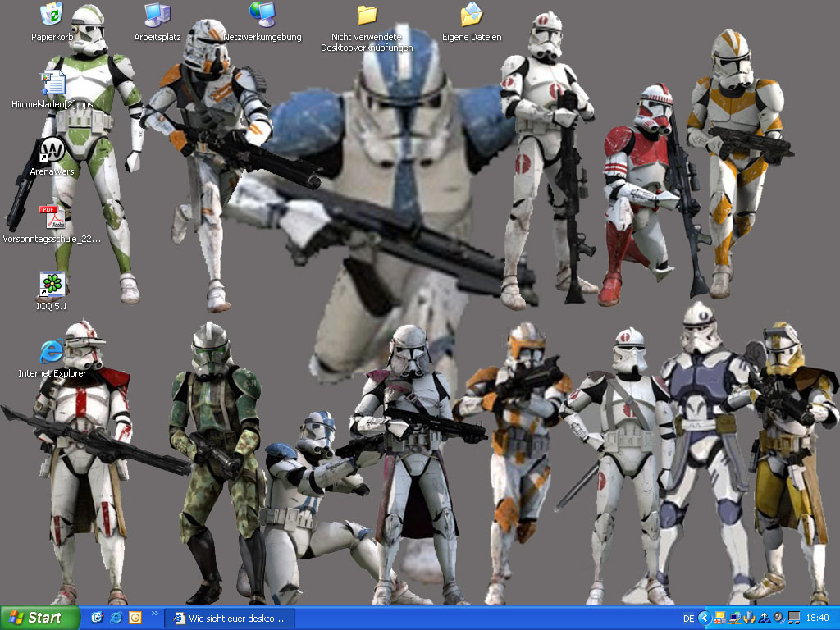Click the hands-holding-cylinder tray icon
The image size is (840, 630).
click(749, 619)
